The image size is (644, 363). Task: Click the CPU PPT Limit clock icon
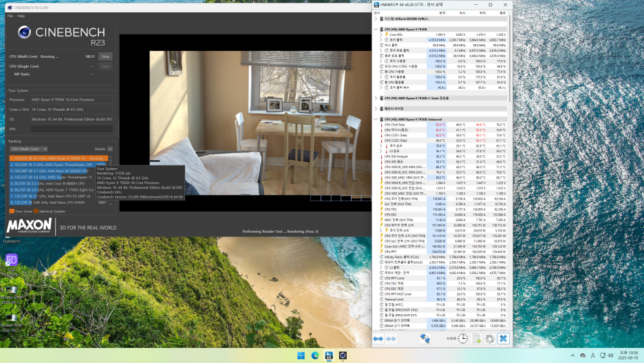382,278
